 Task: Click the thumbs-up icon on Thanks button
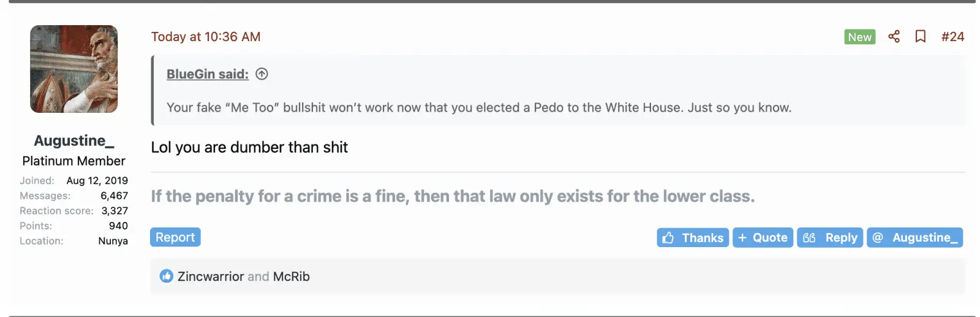(x=668, y=238)
